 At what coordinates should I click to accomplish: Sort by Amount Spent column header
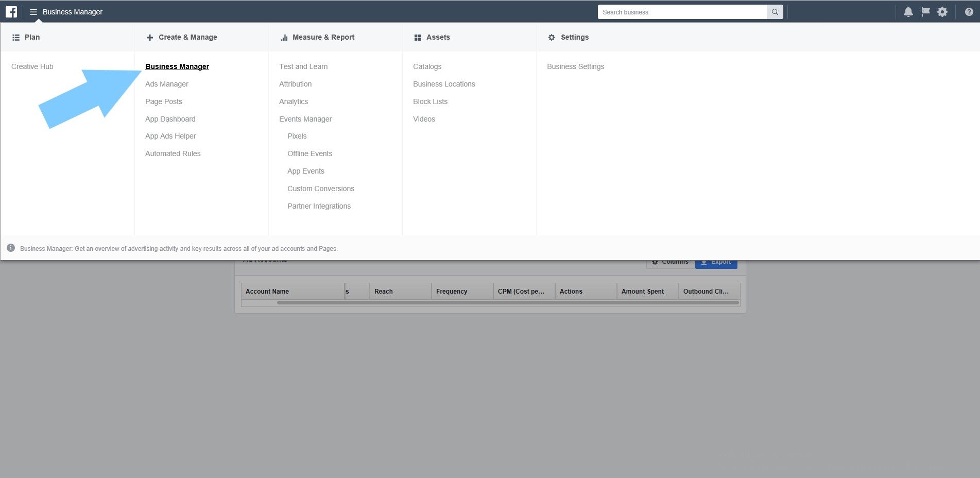coord(648,291)
